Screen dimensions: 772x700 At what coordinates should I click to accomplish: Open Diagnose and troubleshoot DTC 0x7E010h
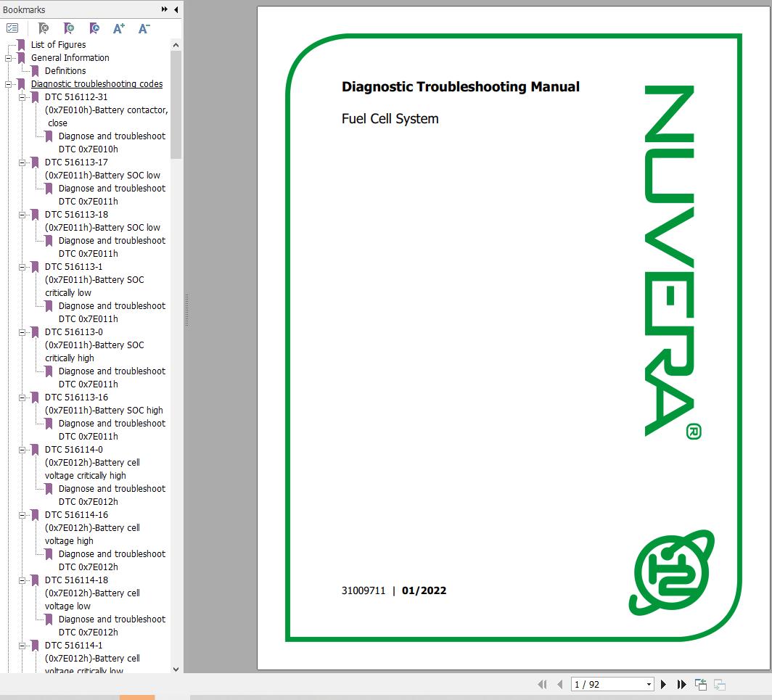coord(112,142)
